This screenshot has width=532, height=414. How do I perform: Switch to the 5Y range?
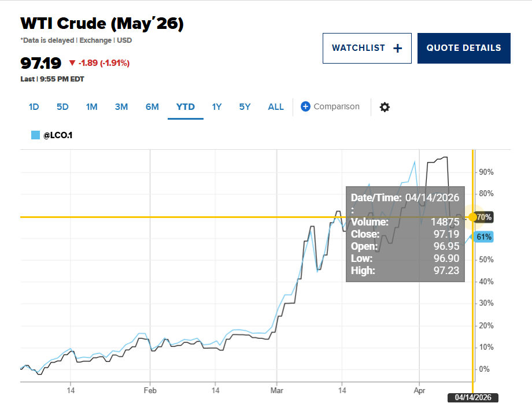coord(245,107)
